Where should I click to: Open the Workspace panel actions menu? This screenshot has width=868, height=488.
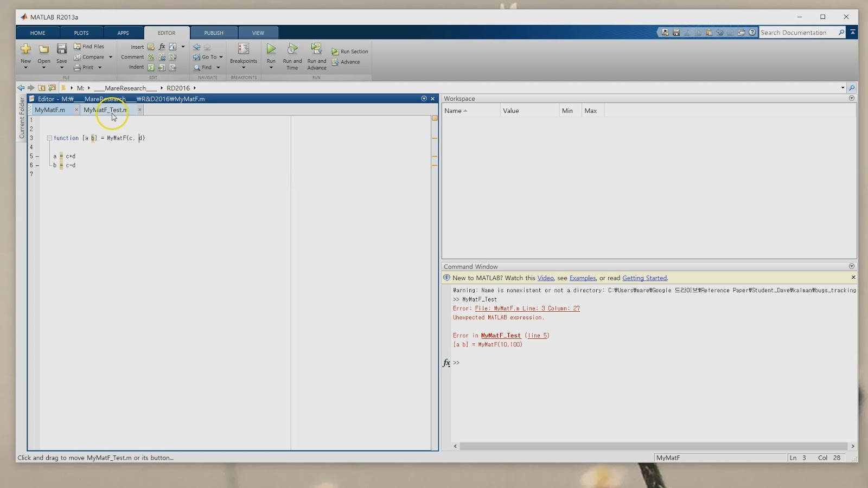point(851,98)
